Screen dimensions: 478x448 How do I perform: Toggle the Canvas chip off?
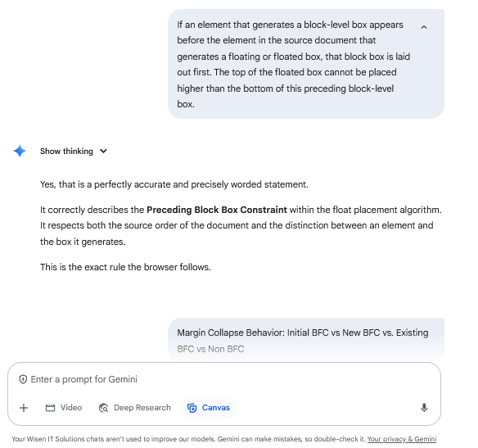[209, 408]
